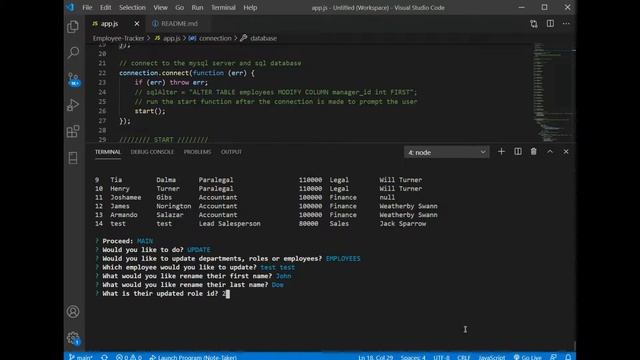Select the OUTPUT panel tab
Image resolution: width=640 pixels, height=360 pixels.
pyautogui.click(x=231, y=152)
